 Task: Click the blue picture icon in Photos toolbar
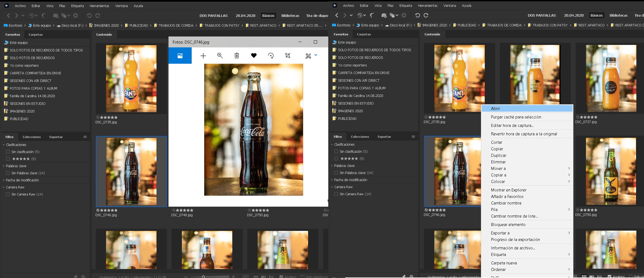(x=180, y=56)
